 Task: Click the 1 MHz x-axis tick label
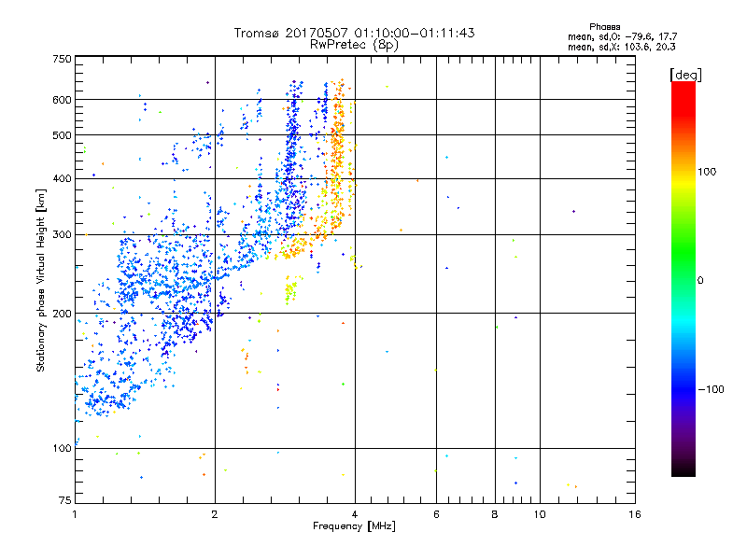click(x=75, y=514)
